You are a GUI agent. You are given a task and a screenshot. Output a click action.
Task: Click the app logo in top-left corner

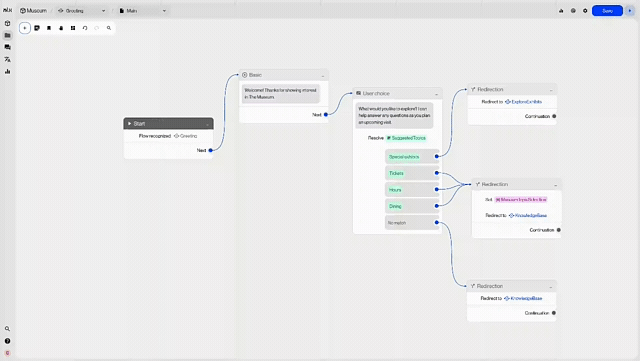(x=7, y=10)
